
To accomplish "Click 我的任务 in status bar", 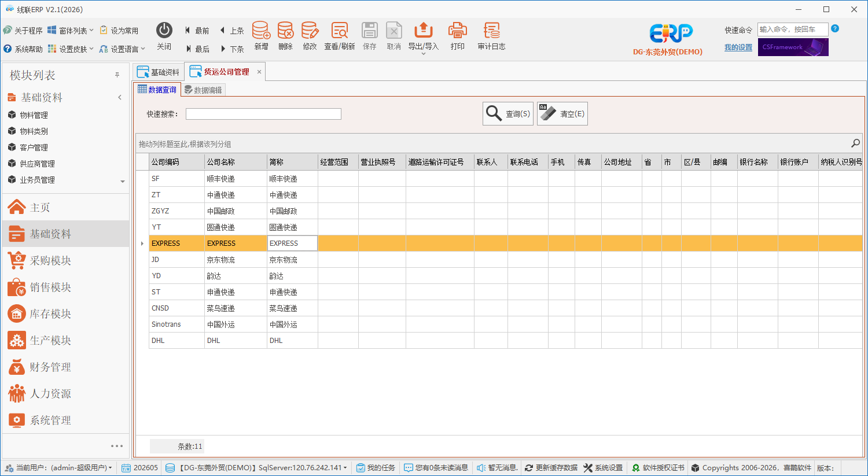I will pos(376,468).
